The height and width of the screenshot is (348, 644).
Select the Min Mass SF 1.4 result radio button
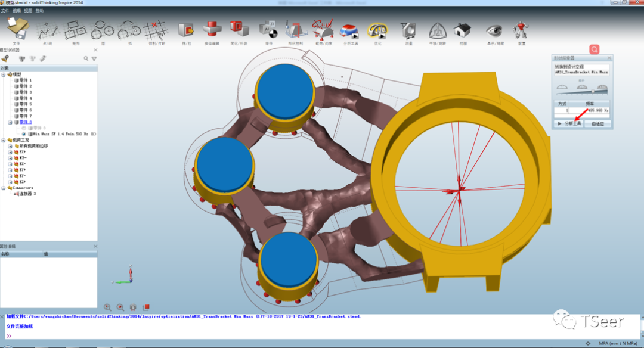click(24, 132)
